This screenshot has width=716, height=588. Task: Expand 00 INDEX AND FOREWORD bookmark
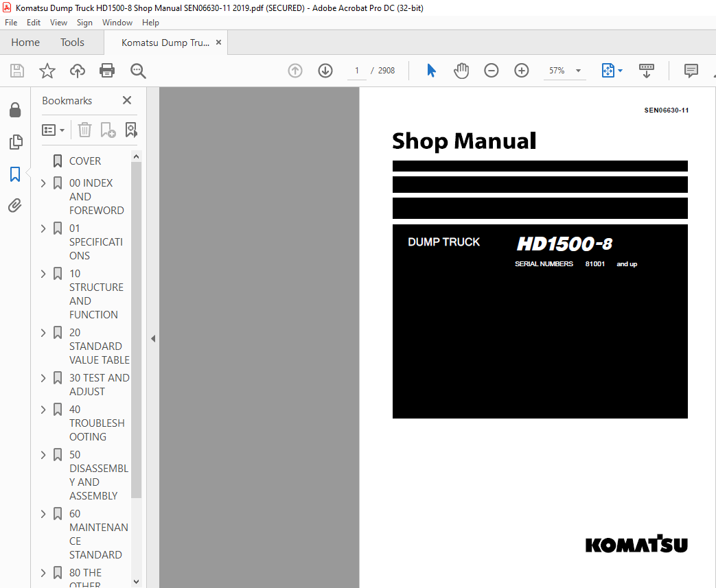(43, 183)
